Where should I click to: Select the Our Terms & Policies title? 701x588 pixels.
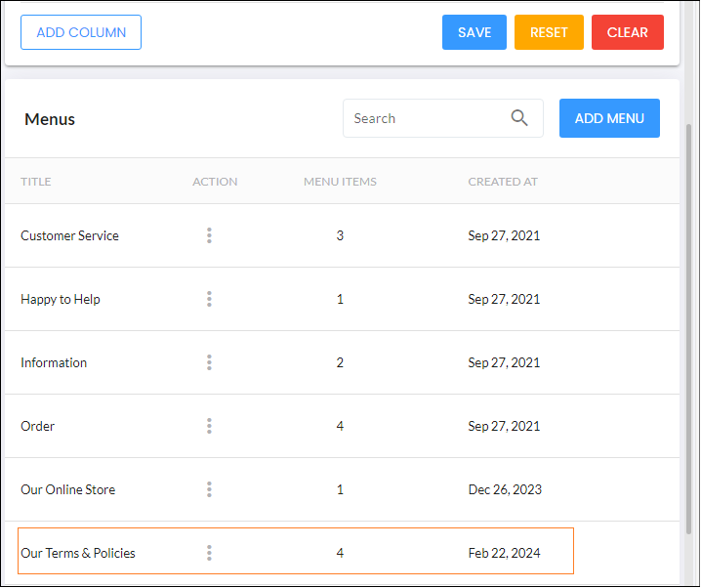[78, 553]
